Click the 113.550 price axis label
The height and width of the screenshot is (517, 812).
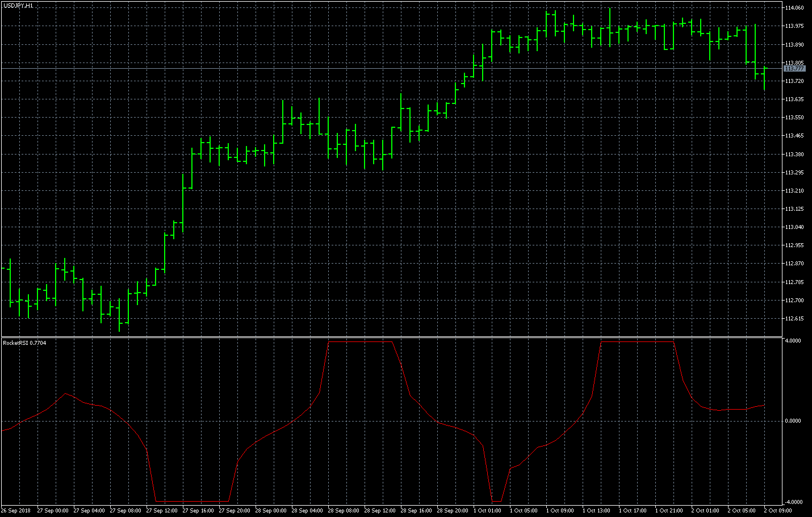coord(794,118)
